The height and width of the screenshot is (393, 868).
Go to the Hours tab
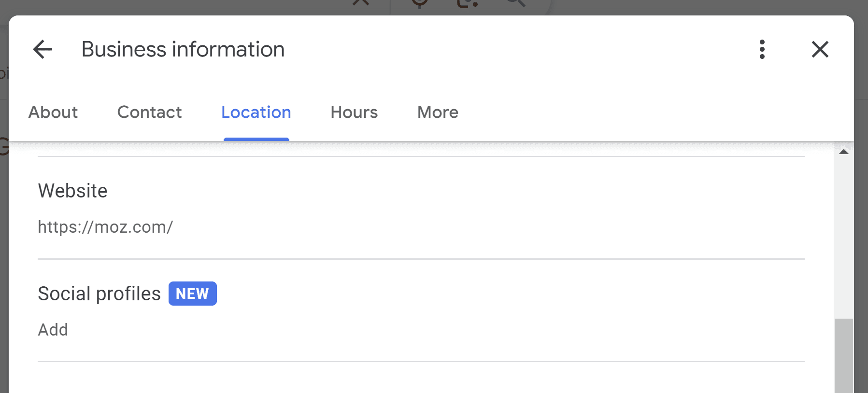pos(354,112)
